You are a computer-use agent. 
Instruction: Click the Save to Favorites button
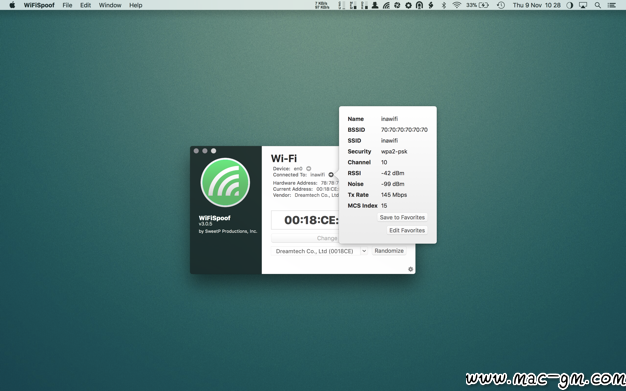coord(402,217)
